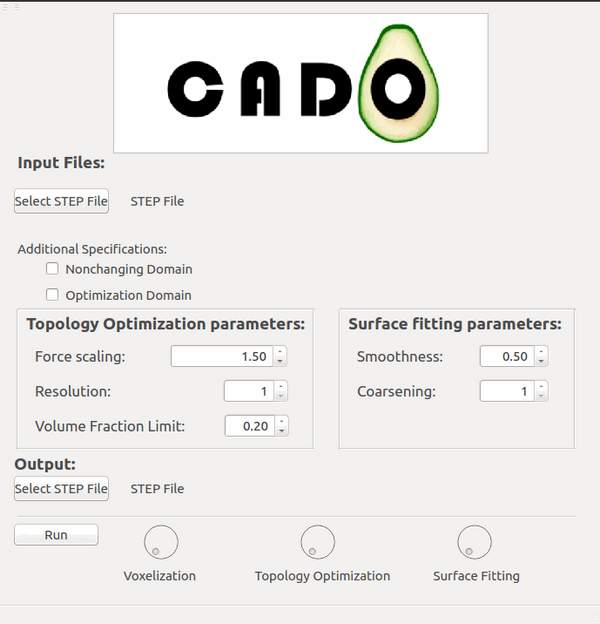
Task: Decrease Volume Fraction Limit with down arrow
Action: (x=281, y=431)
